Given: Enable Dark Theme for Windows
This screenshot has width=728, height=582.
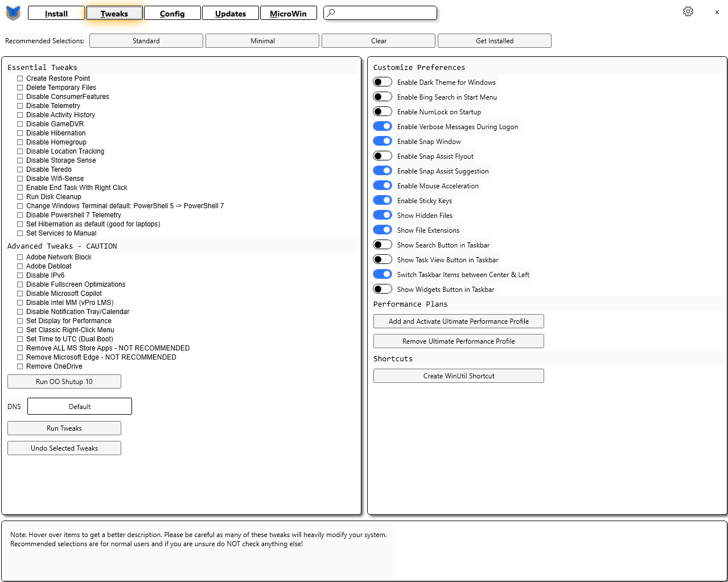Looking at the screenshot, I should pyautogui.click(x=382, y=81).
